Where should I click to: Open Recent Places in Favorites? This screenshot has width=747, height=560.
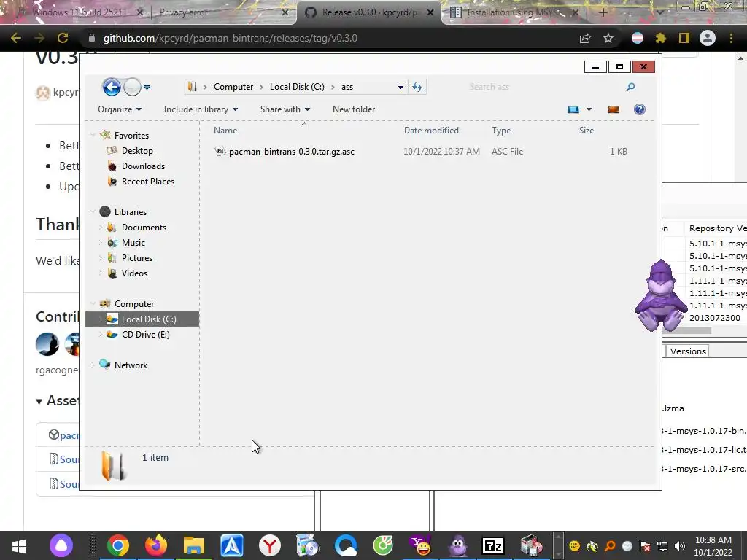coord(147,182)
